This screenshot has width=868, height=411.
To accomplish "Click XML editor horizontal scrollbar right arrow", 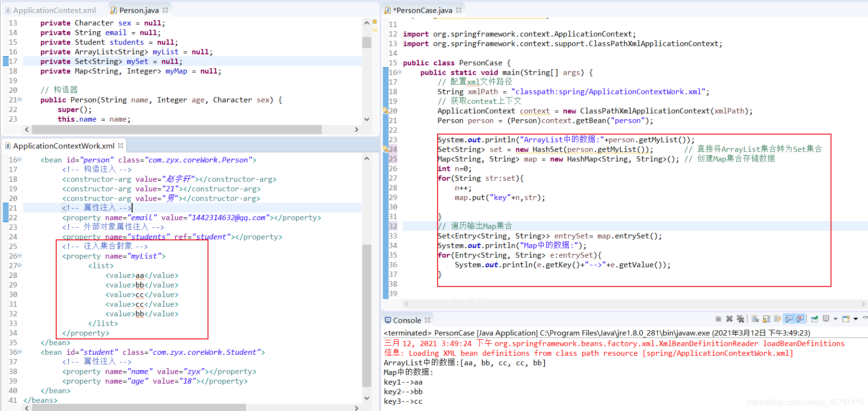I will coord(356,408).
